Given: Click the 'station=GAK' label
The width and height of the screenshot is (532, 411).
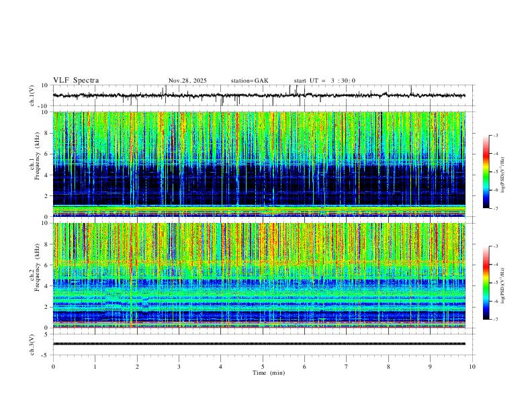Looking at the screenshot, I should [x=250, y=81].
